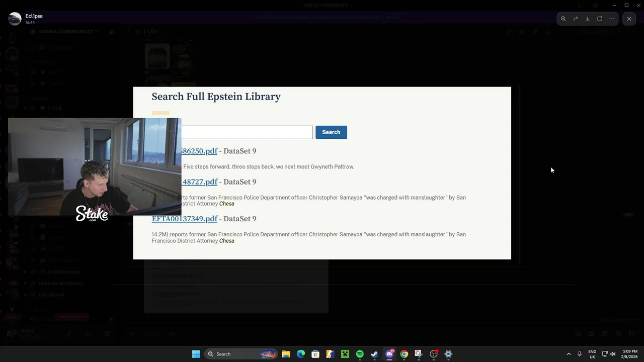Click the search highlight image in taskbar

pyautogui.click(x=268, y=354)
